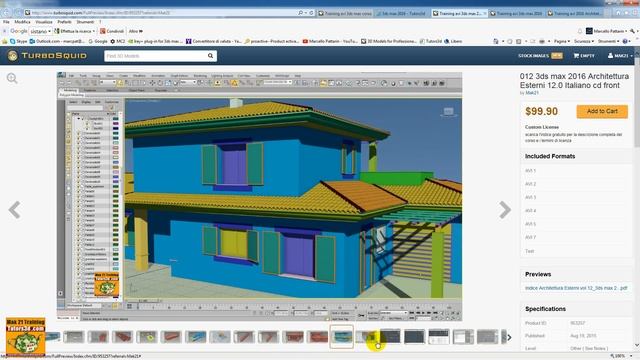Click the Help icon in the command bar

tap(626, 41)
